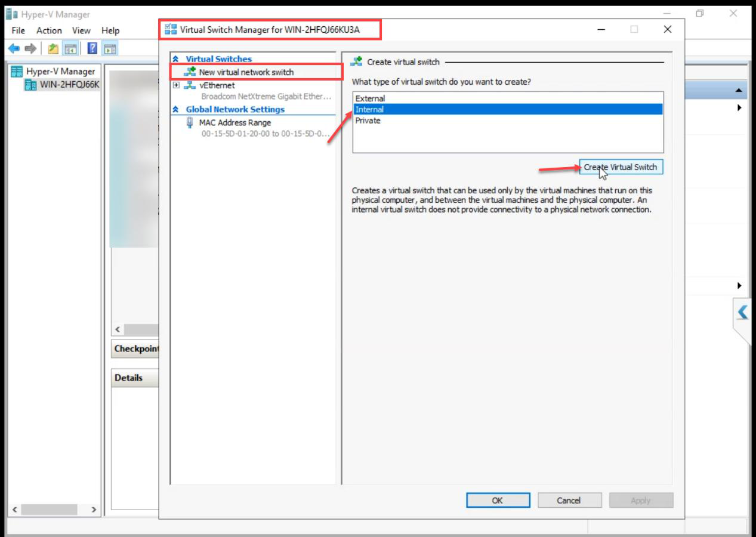
Task: Open the View menu
Action: coord(81,30)
